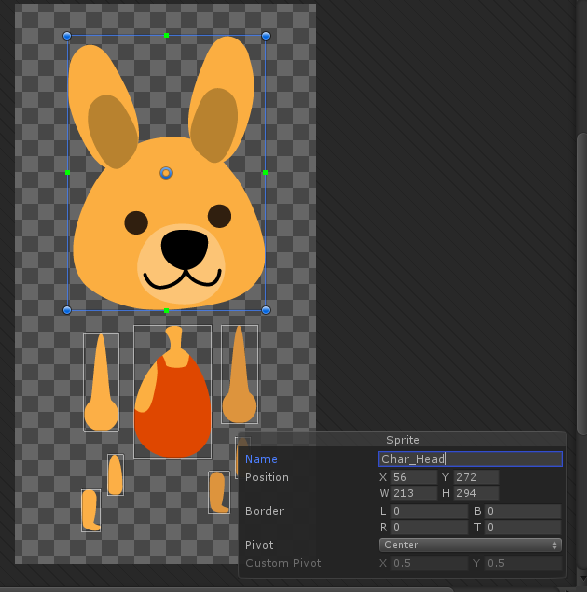This screenshot has width=587, height=592.
Task: Click the bottom-right corner handle of head sprite
Action: (x=266, y=310)
